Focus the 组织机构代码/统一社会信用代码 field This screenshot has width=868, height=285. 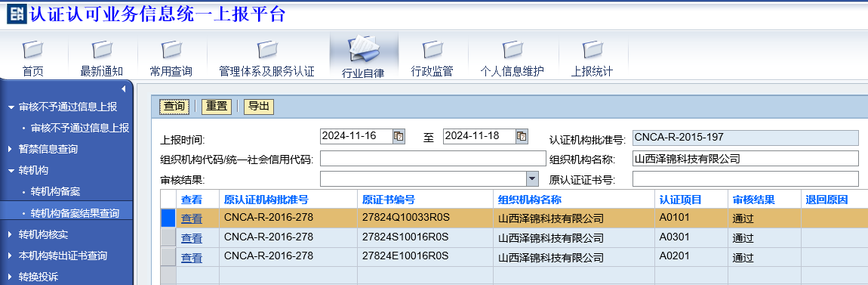[x=433, y=159]
